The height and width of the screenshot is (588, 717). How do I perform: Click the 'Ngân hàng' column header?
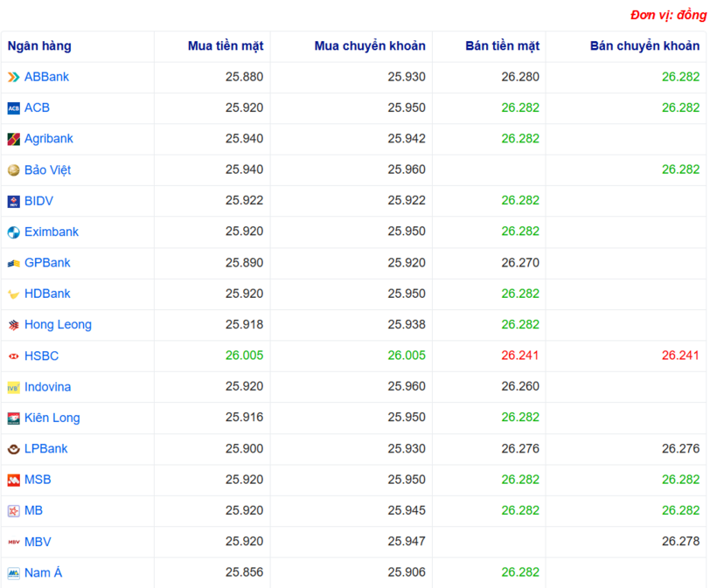(39, 46)
